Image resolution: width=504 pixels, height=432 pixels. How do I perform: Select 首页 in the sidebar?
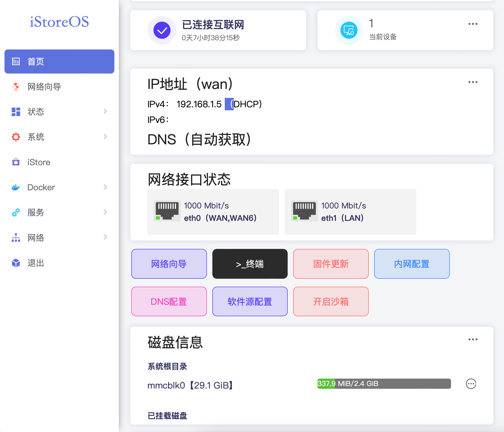click(x=59, y=61)
